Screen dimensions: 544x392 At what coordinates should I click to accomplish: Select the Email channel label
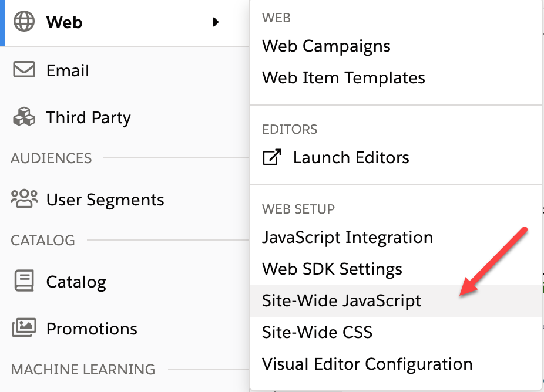[x=68, y=70]
